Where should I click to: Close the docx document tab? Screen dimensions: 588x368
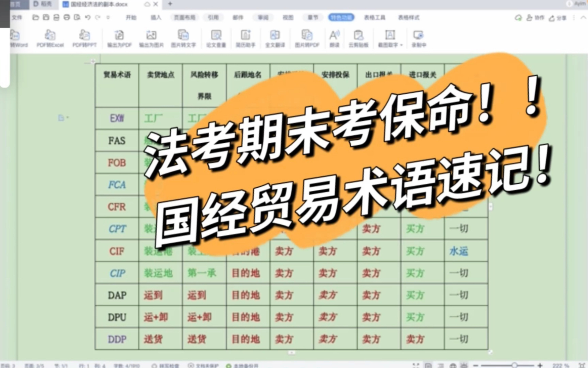156,4
